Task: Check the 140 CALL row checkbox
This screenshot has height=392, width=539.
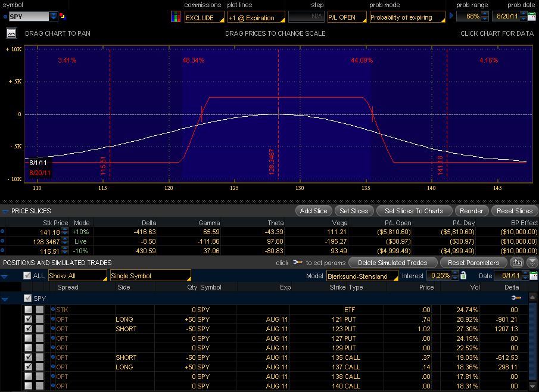Action: [28, 386]
